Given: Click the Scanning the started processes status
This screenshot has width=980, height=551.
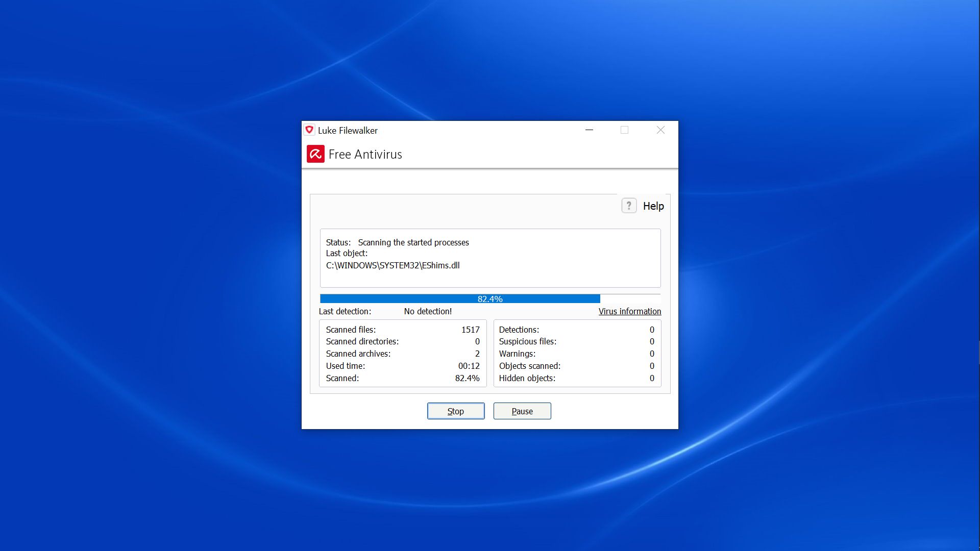Looking at the screenshot, I should pyautogui.click(x=413, y=242).
